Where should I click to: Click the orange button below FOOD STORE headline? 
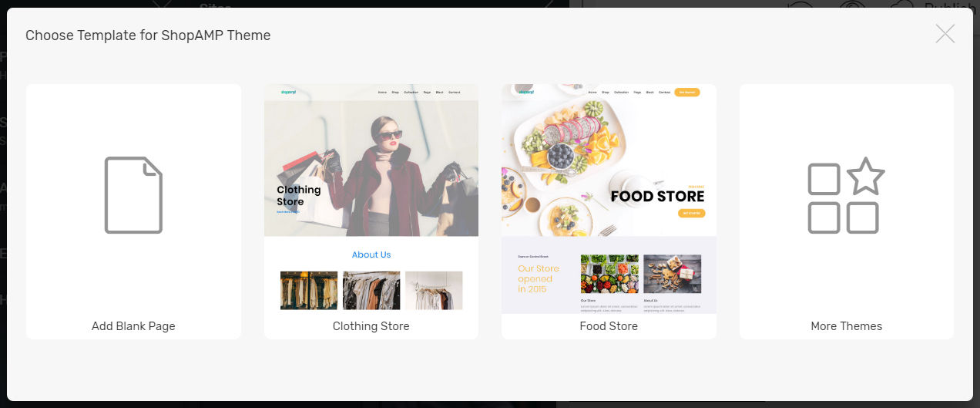691,214
